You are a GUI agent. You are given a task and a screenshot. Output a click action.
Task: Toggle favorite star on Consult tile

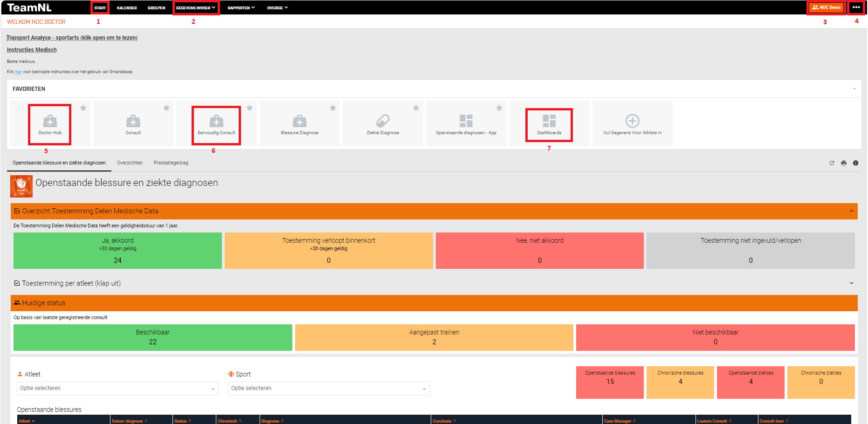166,108
